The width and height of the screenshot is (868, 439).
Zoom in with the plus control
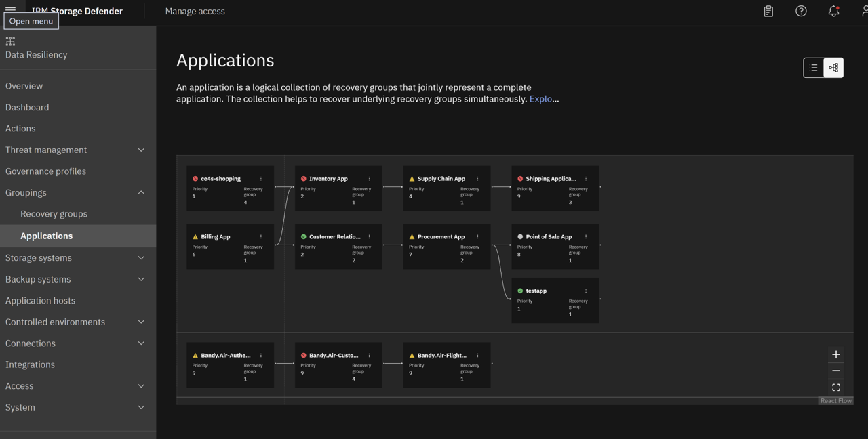(x=836, y=354)
